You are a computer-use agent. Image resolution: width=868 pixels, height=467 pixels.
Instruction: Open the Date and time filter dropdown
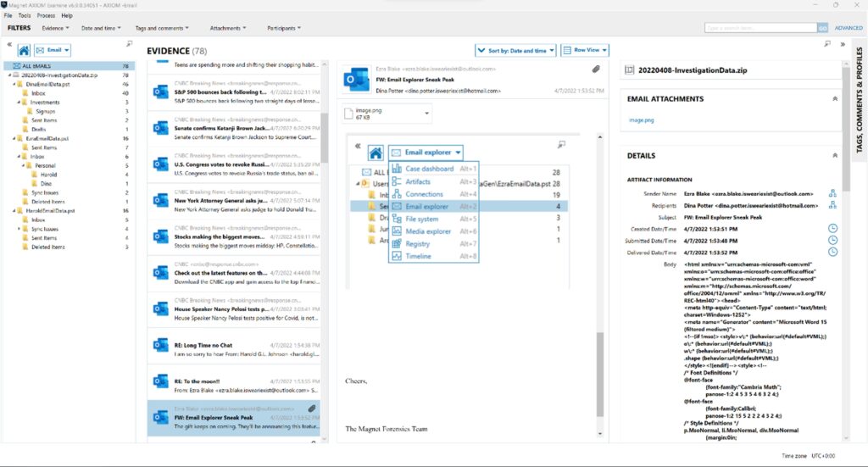click(101, 28)
